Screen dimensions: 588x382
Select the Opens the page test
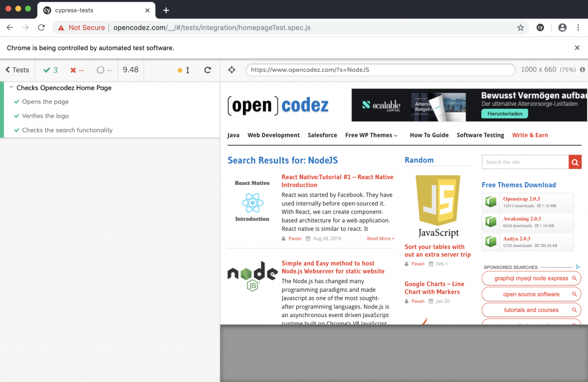point(45,102)
